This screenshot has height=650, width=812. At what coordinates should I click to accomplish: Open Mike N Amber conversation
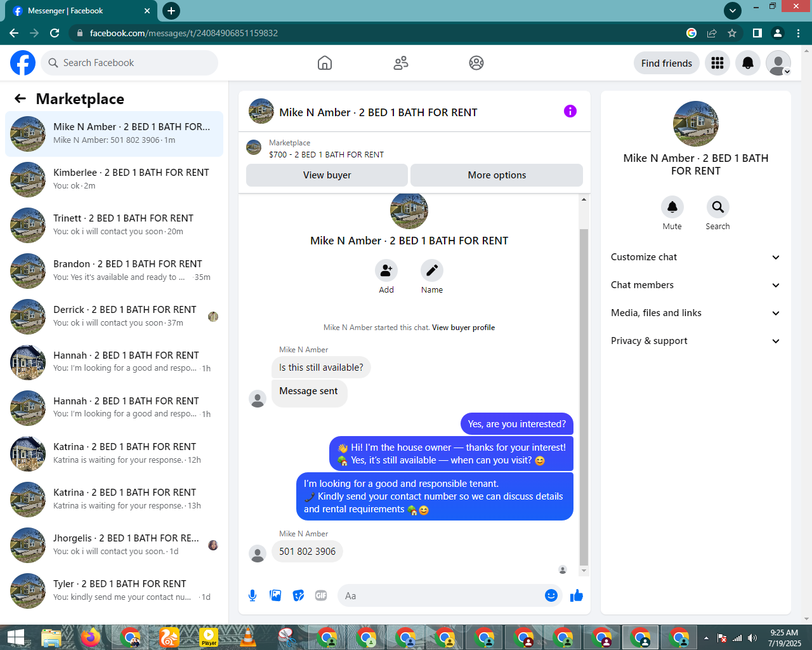(114, 134)
